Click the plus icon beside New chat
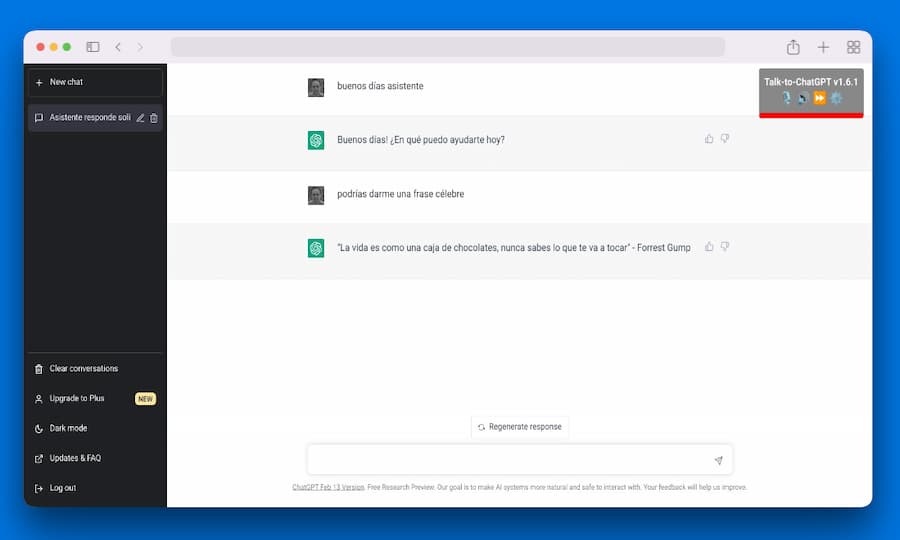 click(39, 83)
